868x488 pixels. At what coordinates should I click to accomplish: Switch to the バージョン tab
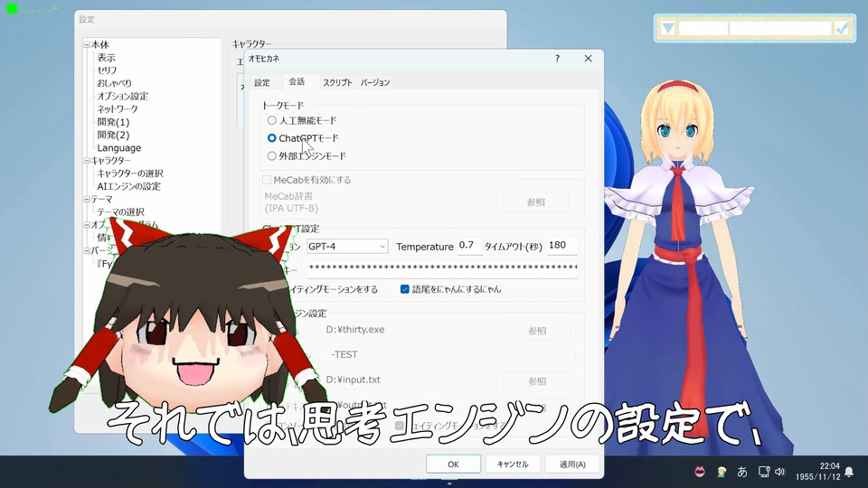[x=374, y=82]
